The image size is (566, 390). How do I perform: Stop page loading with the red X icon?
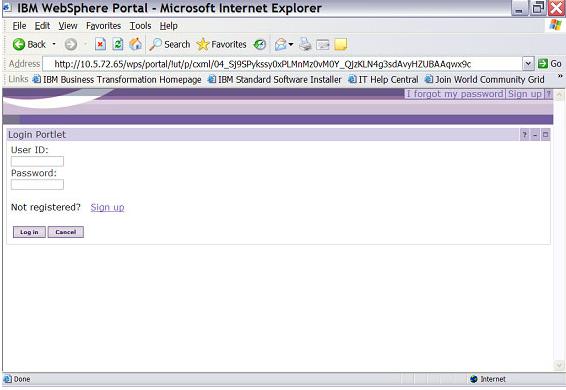[100, 44]
